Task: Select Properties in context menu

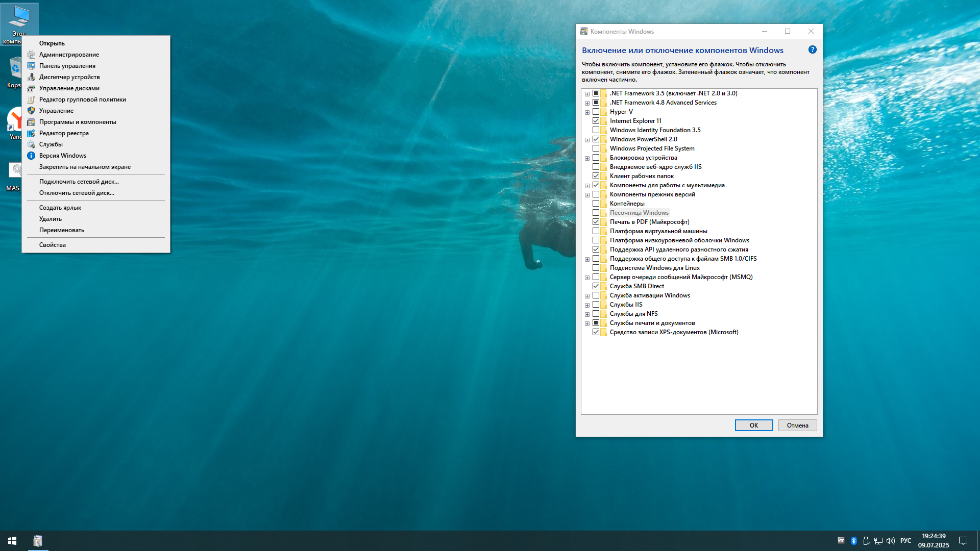Action: click(x=53, y=245)
